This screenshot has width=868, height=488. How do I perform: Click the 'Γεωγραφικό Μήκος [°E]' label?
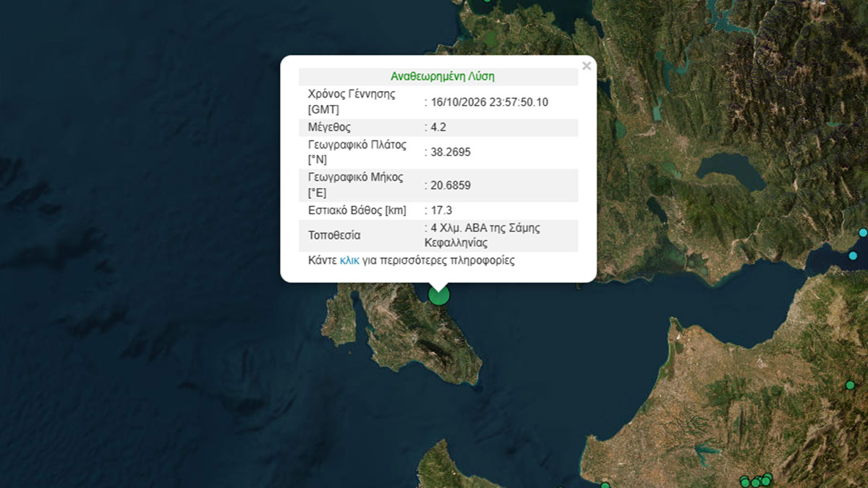[355, 185]
